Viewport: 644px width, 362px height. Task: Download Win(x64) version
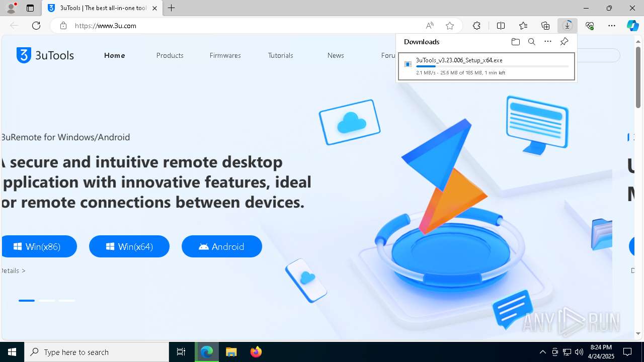tap(129, 246)
